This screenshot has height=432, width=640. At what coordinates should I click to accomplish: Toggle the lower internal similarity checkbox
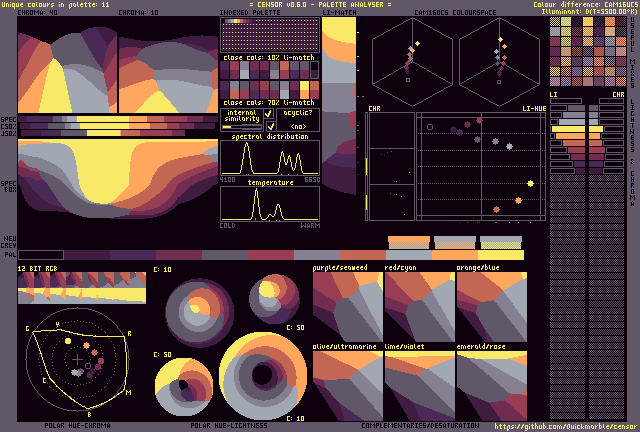point(269,127)
